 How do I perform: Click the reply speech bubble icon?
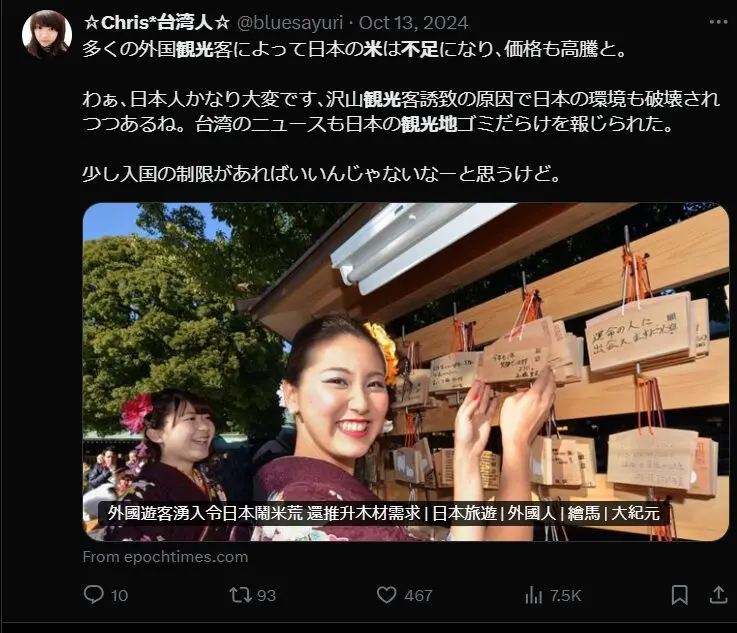point(94,594)
